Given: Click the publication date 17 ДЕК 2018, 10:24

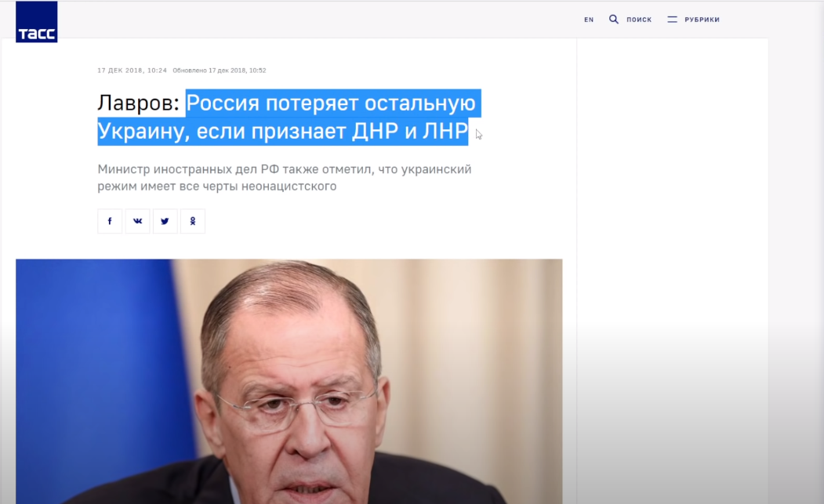Looking at the screenshot, I should tap(132, 71).
